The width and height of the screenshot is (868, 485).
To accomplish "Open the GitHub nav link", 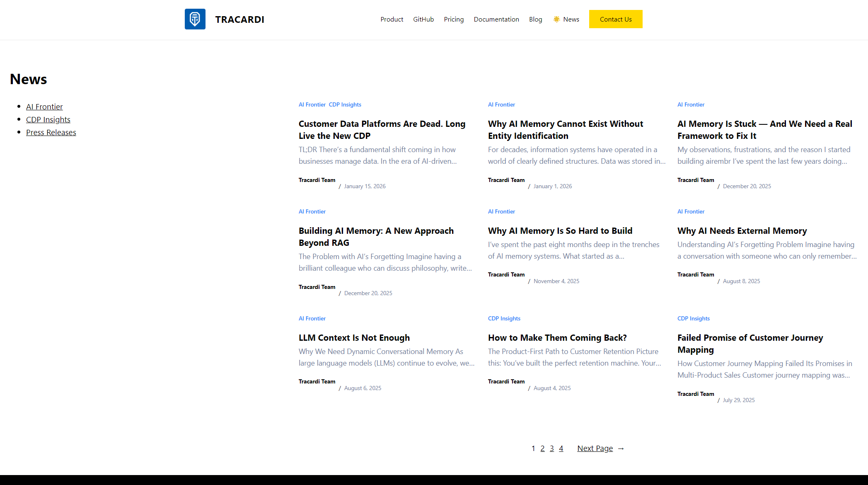I will [423, 19].
